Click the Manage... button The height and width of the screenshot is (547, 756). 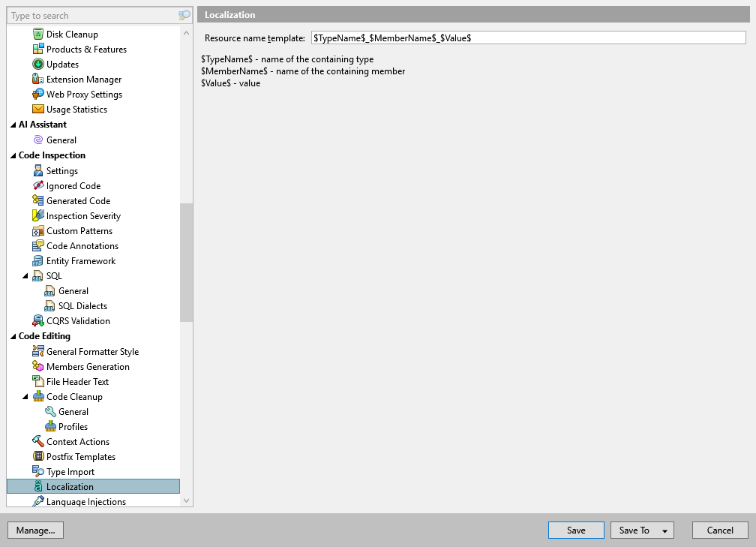[x=35, y=530]
